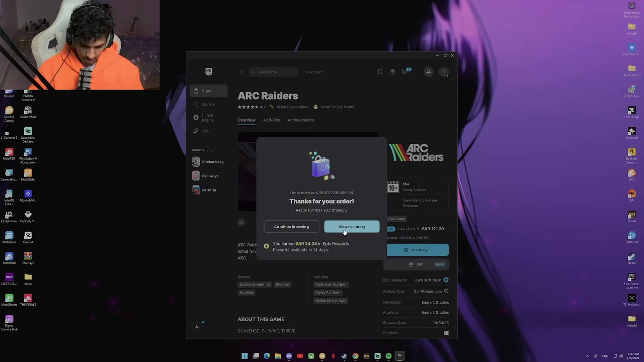The image size is (644, 362).
Task: Open the wishlist bookmark icon
Action: (380, 72)
